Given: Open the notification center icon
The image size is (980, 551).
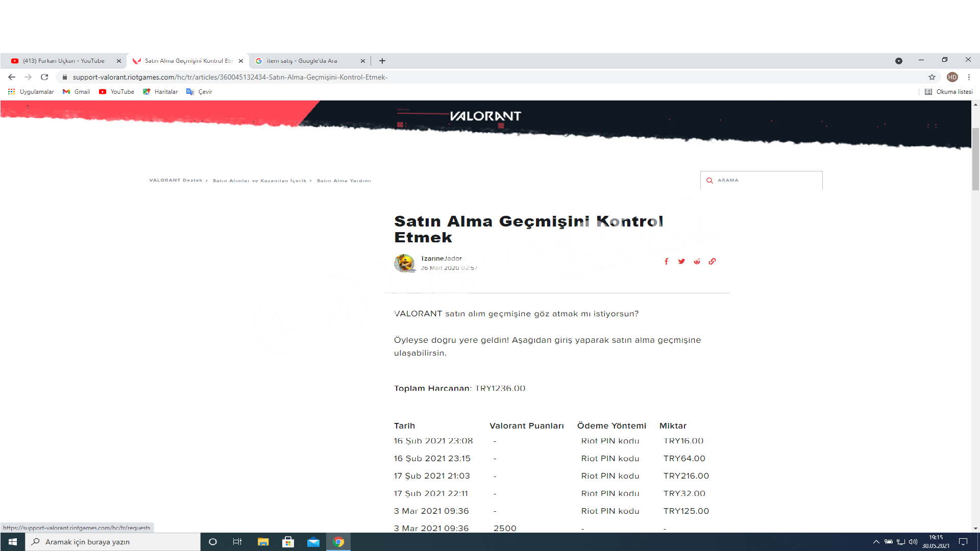Looking at the screenshot, I should coord(963,542).
